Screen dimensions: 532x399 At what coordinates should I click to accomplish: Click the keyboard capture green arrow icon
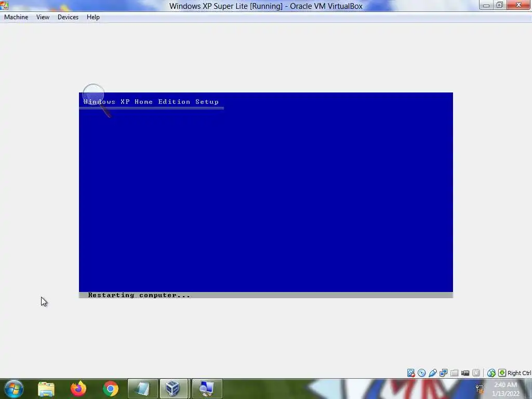coord(502,373)
